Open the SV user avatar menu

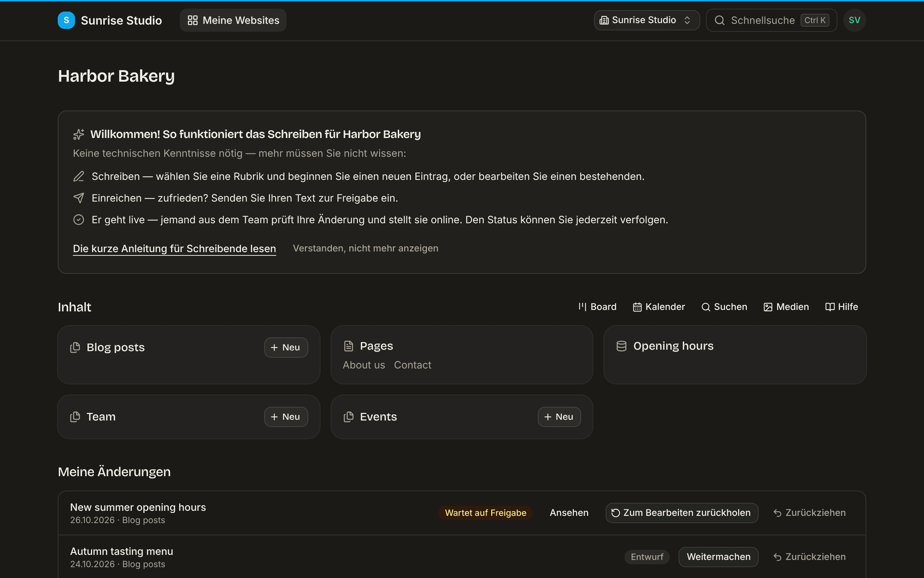pyautogui.click(x=854, y=20)
